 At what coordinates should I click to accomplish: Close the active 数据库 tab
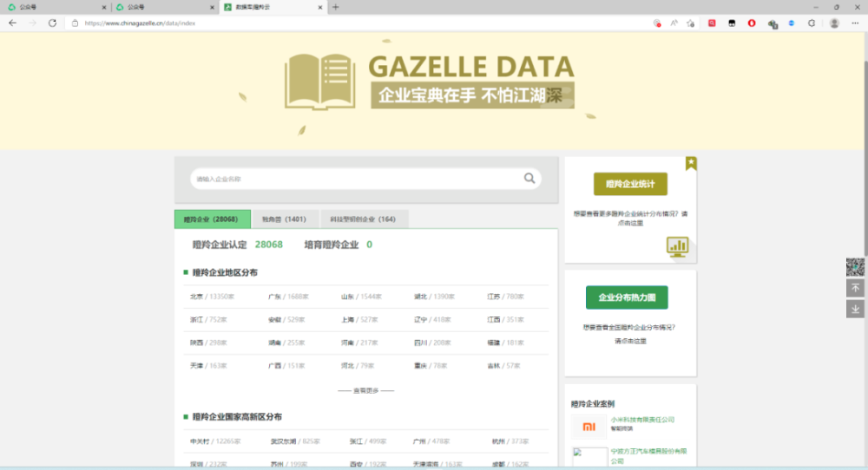[320, 7]
